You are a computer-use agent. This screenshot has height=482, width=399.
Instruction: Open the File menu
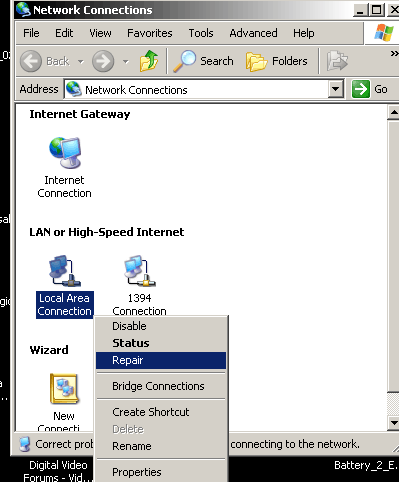(x=31, y=33)
